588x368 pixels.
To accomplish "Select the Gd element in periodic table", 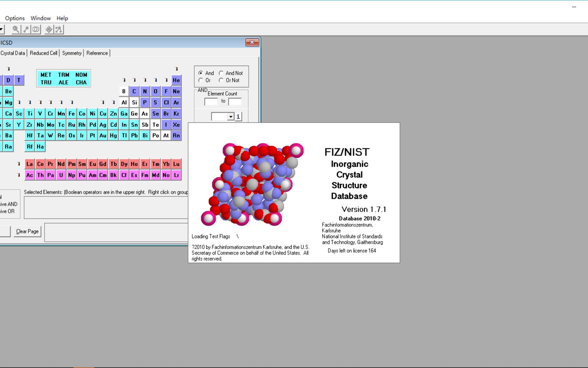I will click(103, 164).
